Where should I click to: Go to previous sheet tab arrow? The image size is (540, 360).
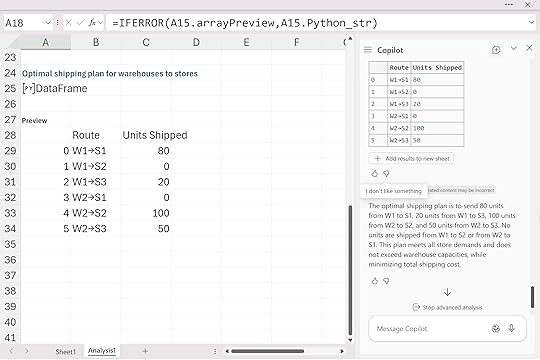(x=11, y=351)
